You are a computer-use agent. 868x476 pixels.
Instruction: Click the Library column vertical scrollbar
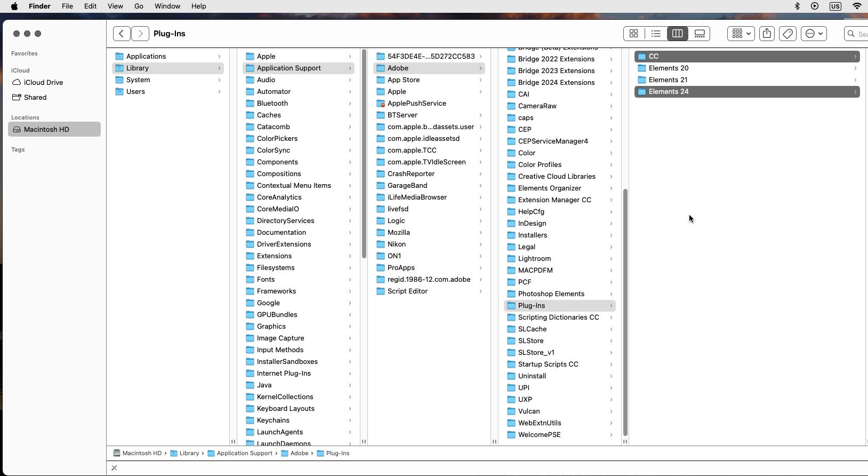(364, 154)
